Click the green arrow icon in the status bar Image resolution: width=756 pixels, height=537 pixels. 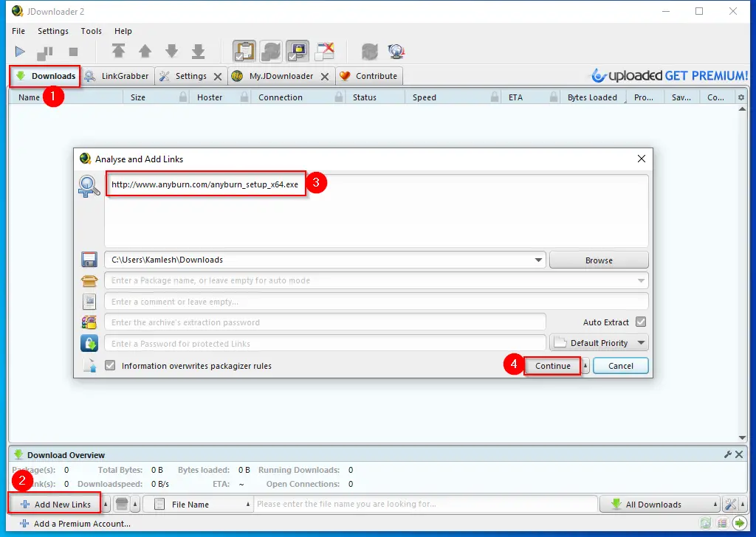(x=739, y=523)
